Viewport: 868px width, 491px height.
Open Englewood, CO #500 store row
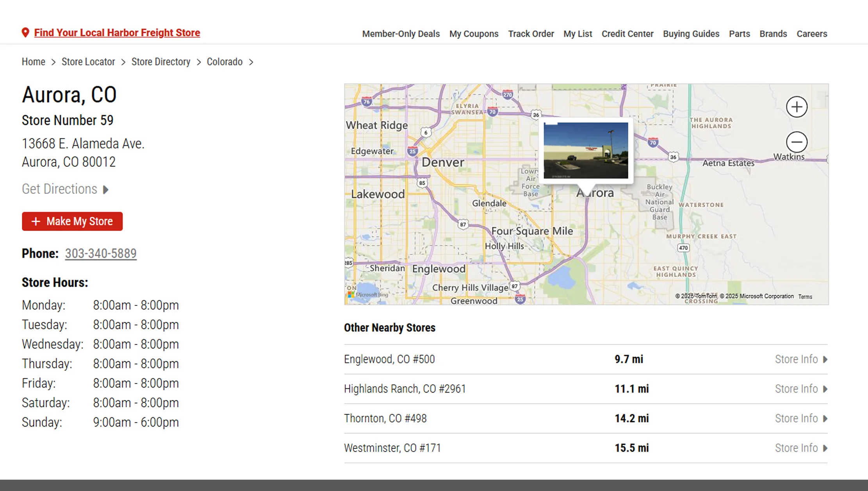586,359
